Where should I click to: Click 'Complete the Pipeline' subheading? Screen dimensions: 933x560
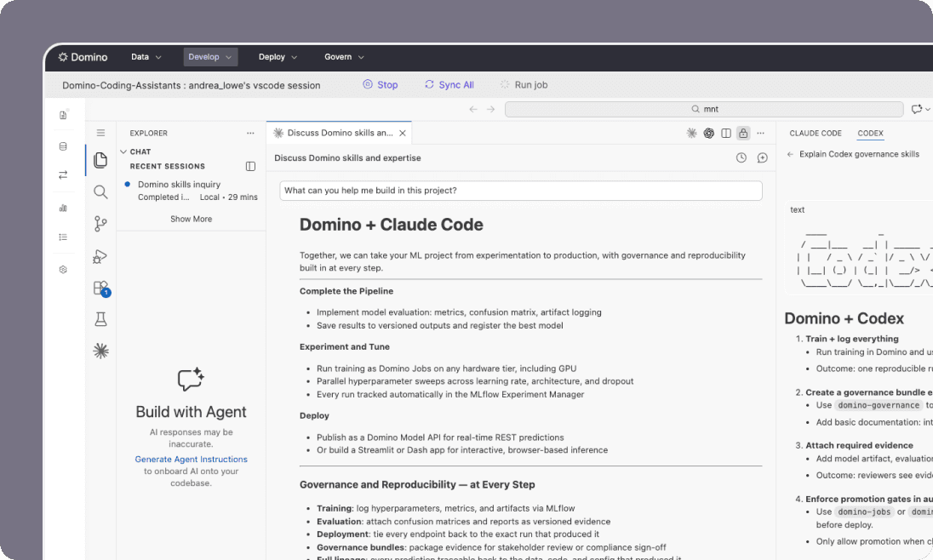coord(346,291)
